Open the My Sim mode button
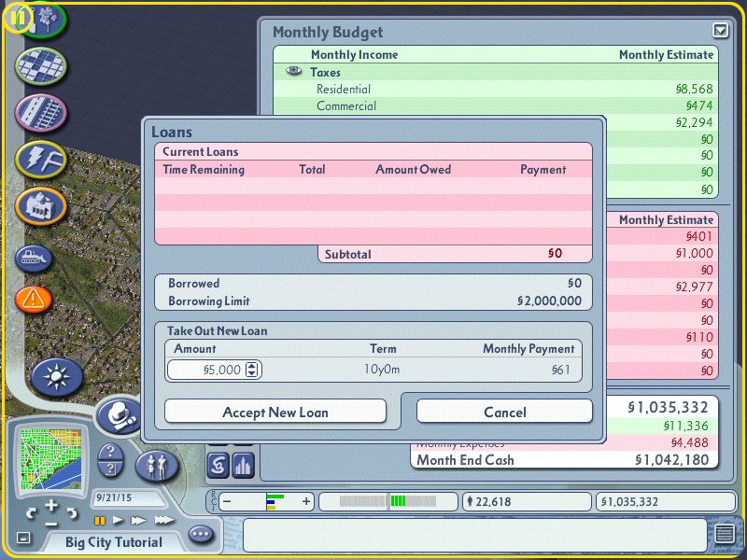Screen dimensions: 747x560 tap(157, 464)
